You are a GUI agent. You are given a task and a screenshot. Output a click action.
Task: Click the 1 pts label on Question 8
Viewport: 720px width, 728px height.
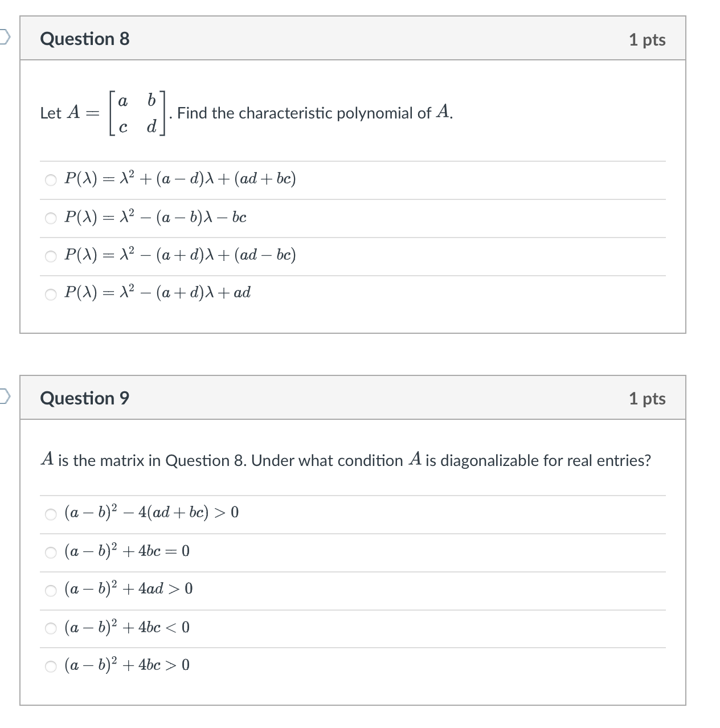[648, 39]
